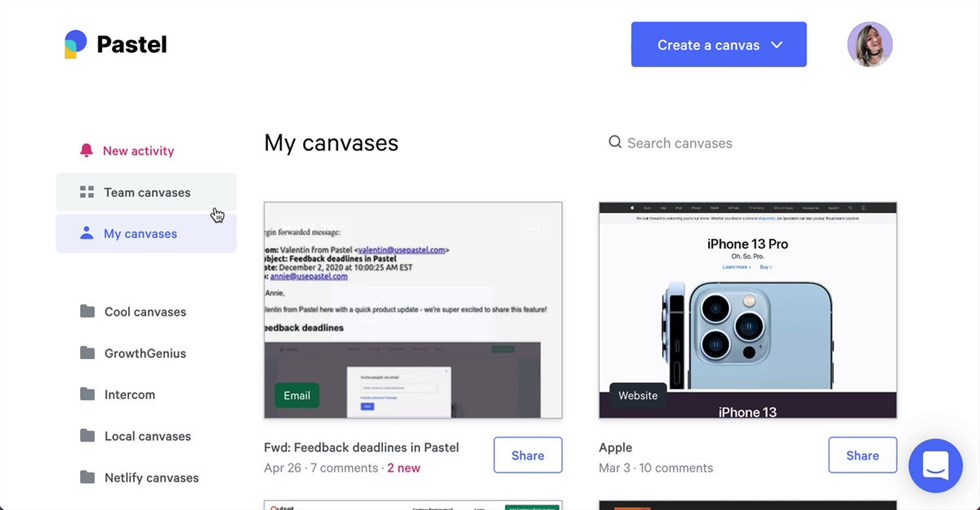Open the Create a canvas dropdown
Image resolution: width=980 pixels, height=510 pixels.
tap(719, 44)
